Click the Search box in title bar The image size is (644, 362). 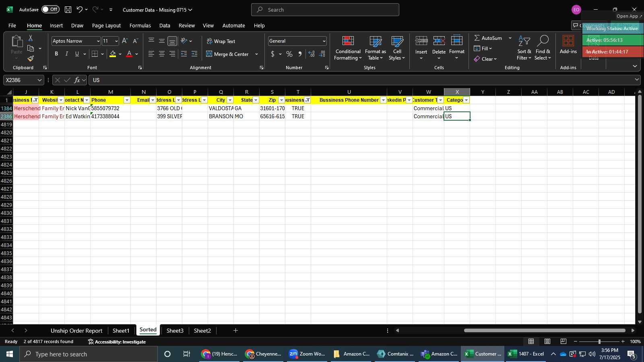click(x=325, y=10)
